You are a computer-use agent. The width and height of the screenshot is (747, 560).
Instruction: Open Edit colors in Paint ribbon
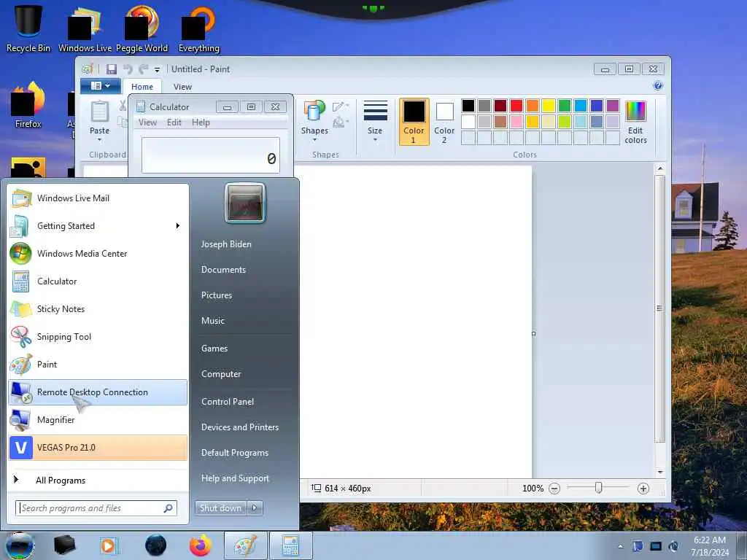point(635,122)
